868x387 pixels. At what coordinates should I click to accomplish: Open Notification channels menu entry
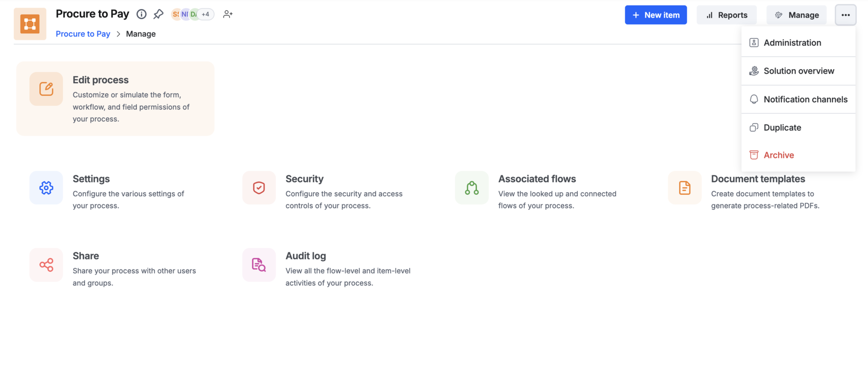tap(805, 99)
